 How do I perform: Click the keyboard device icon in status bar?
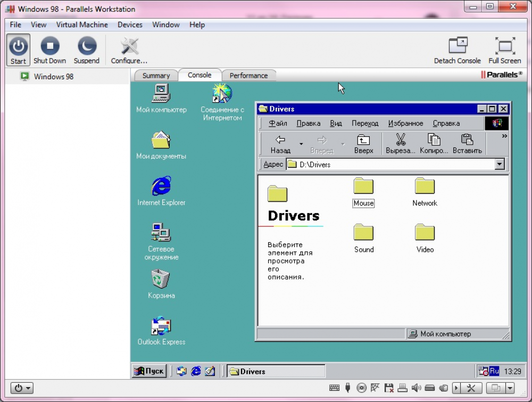[x=334, y=388]
